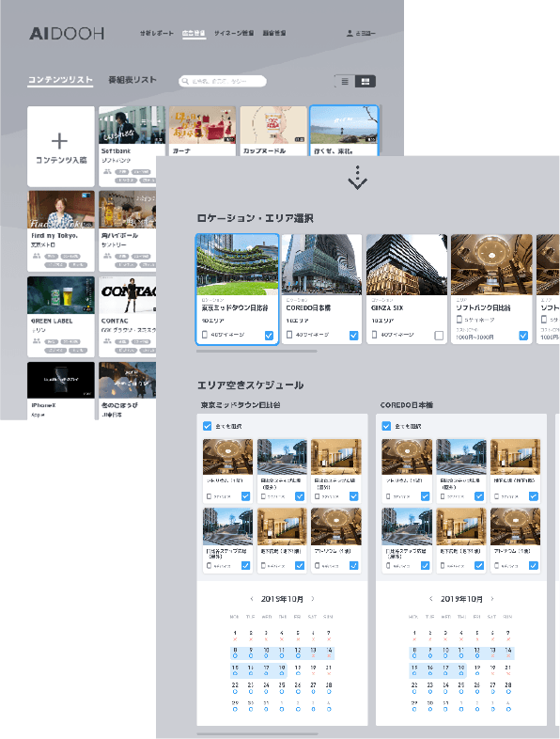This screenshot has width=560, height=739.
Task: Click the dotted down-arrow icon atop overlay panel
Action: click(357, 178)
